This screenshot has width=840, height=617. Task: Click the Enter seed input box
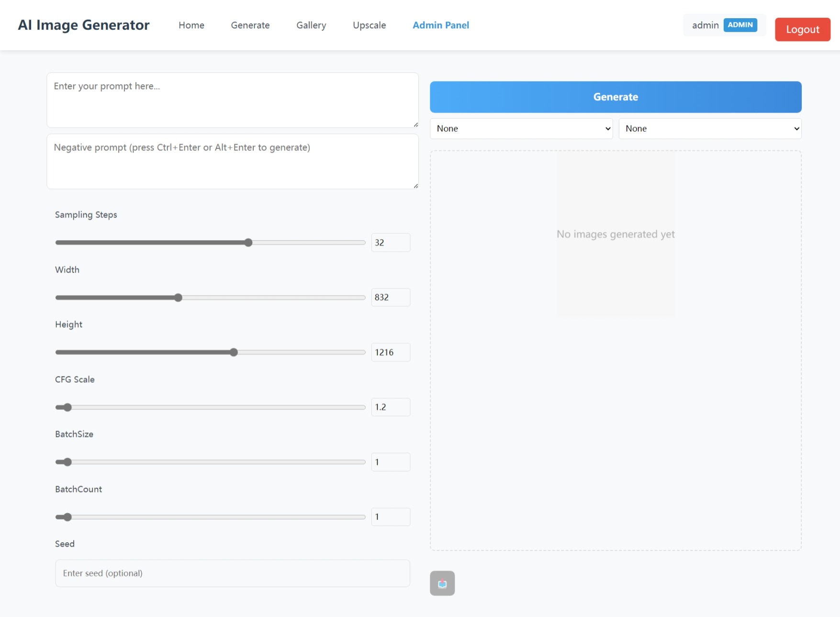tap(232, 573)
